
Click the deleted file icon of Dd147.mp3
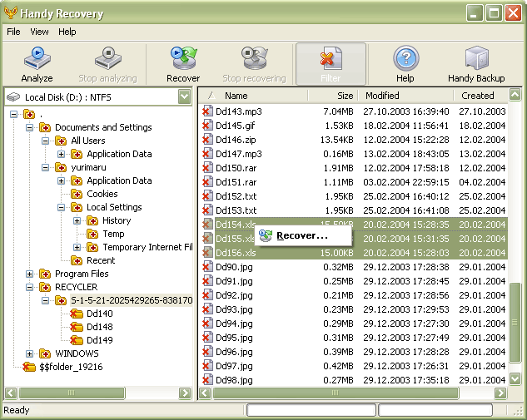[207, 153]
